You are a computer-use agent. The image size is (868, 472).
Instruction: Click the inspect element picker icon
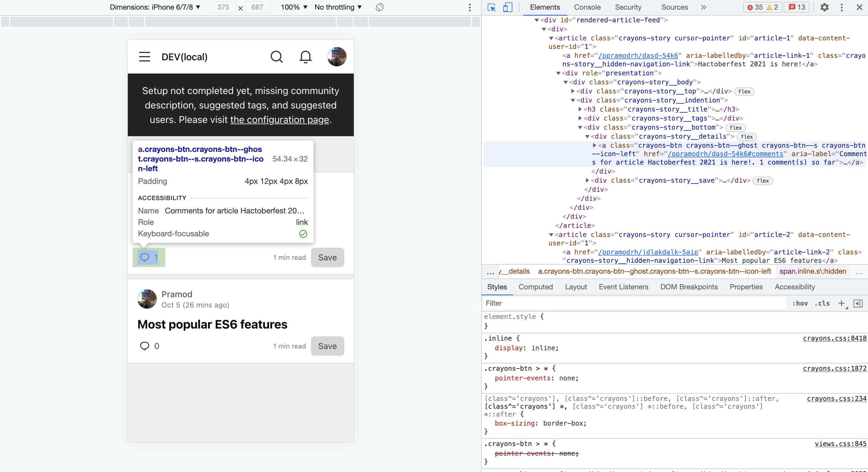(491, 8)
